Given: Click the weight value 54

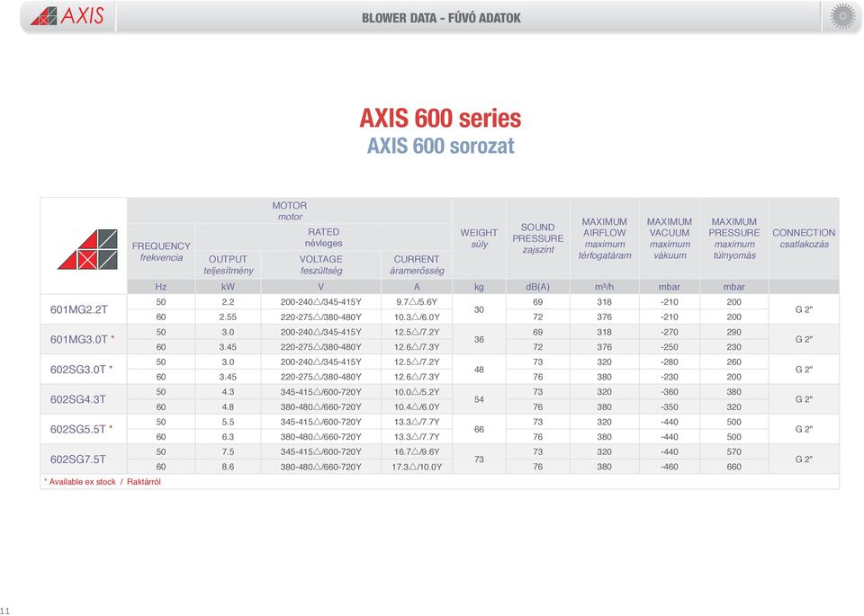Looking at the screenshot, I should point(479,399).
